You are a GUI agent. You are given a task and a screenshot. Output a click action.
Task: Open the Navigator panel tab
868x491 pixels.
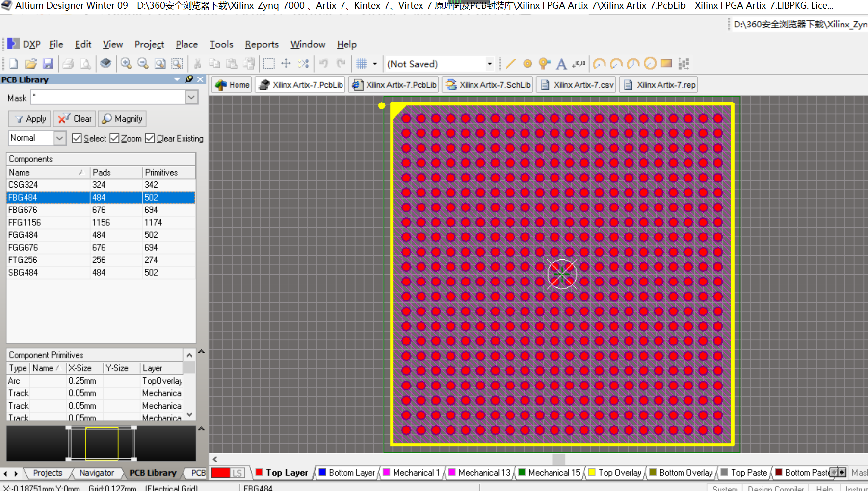97,473
